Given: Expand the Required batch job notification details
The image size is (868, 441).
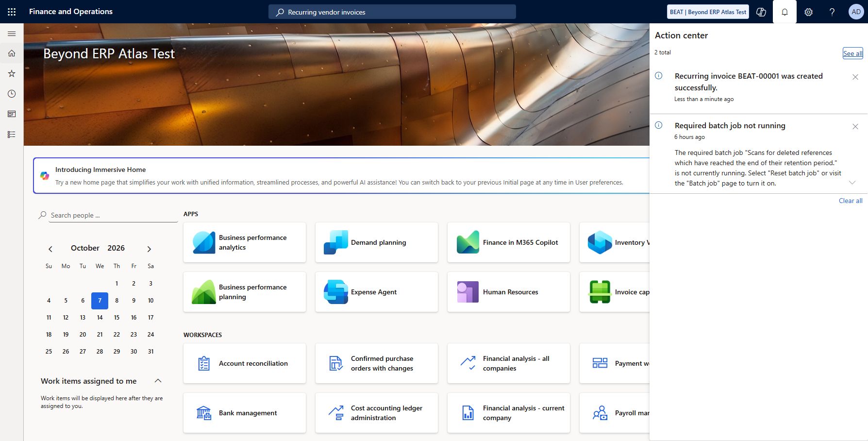Looking at the screenshot, I should (852, 183).
